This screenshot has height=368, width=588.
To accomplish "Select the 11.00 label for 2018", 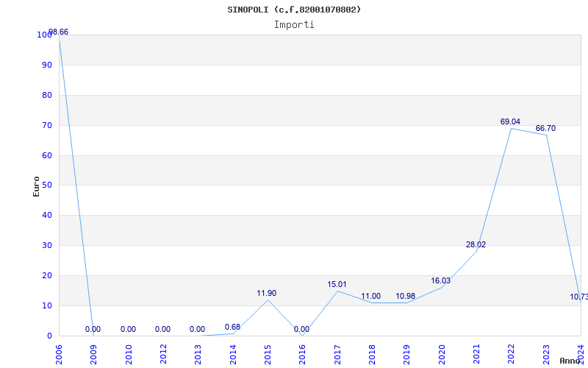I will coord(371,297).
